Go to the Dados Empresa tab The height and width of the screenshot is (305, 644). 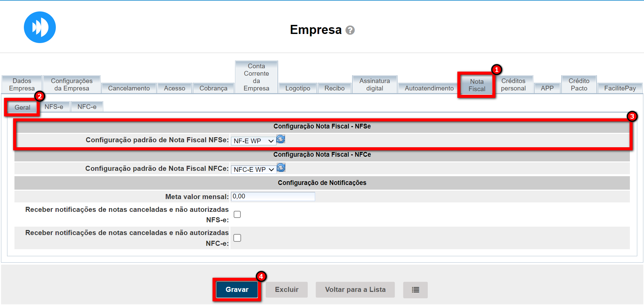click(22, 85)
